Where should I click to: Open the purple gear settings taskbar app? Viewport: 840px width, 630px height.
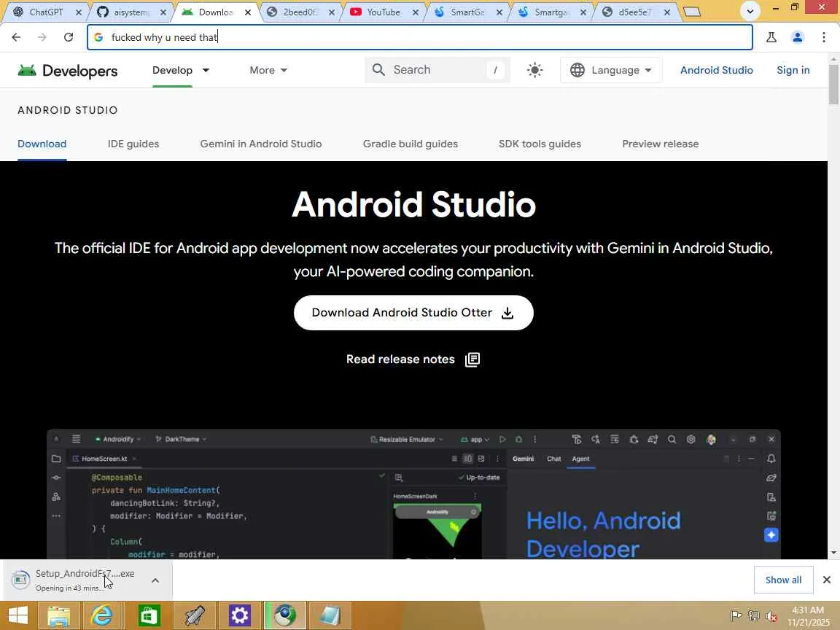(239, 615)
